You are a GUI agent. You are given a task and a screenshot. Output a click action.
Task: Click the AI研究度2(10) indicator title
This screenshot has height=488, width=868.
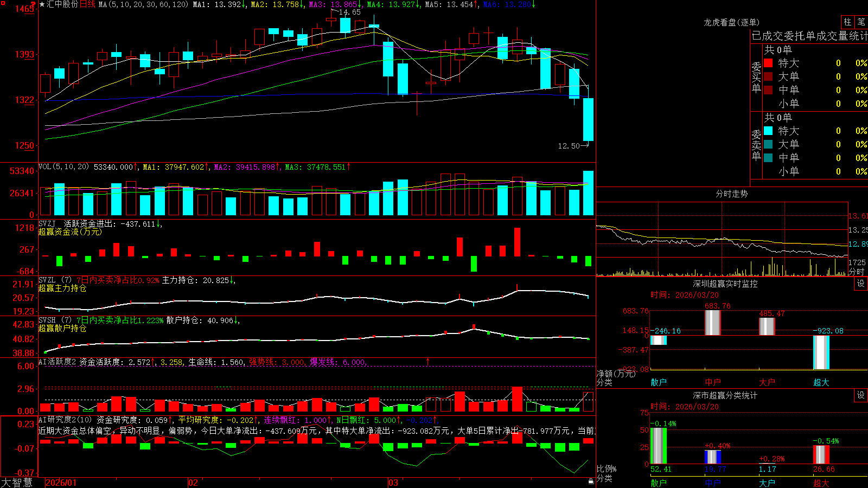tap(65, 420)
